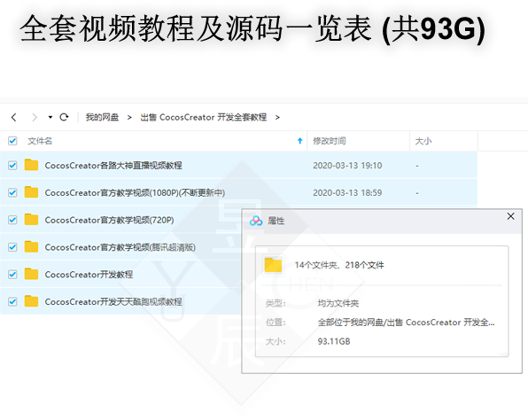The image size is (528, 420).
Task: Click the blue sort arrow in 文件名 column
Action: 300,141
